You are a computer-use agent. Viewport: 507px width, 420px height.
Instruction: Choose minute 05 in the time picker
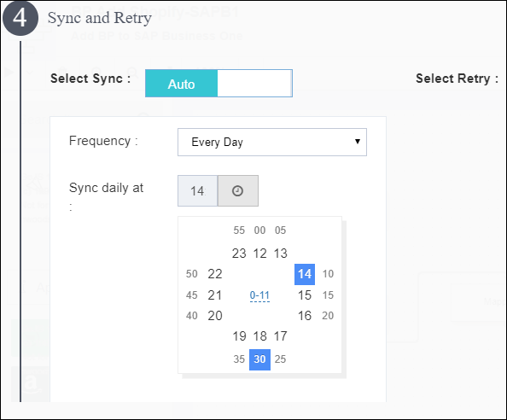tap(280, 230)
